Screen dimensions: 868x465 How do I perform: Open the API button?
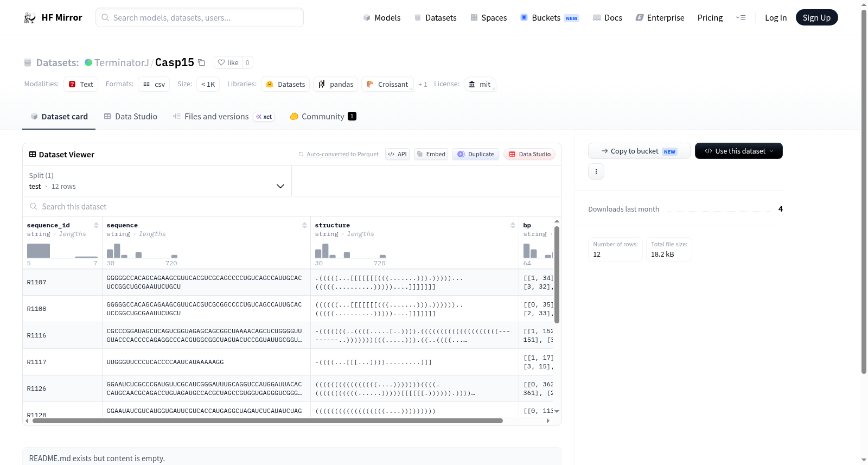[397, 154]
